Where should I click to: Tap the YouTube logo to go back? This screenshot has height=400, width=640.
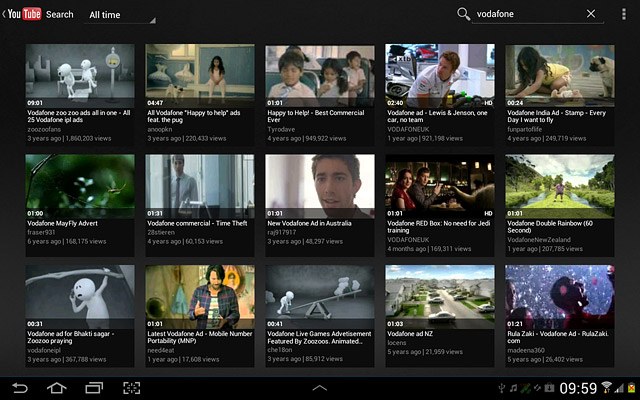[x=24, y=14]
